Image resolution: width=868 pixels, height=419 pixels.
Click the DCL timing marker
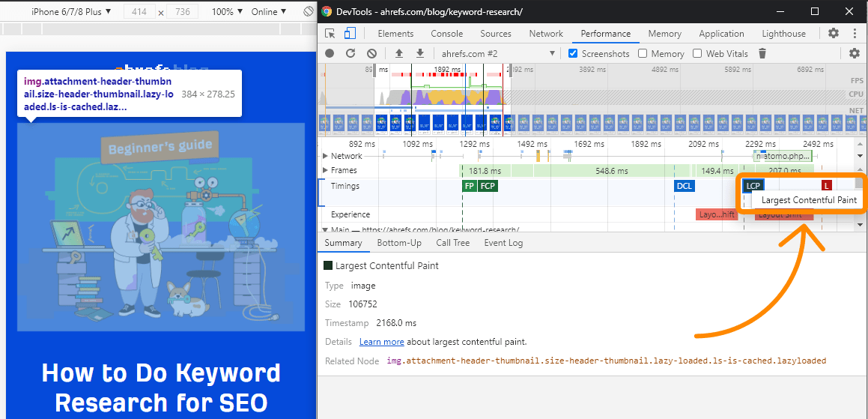click(x=684, y=186)
